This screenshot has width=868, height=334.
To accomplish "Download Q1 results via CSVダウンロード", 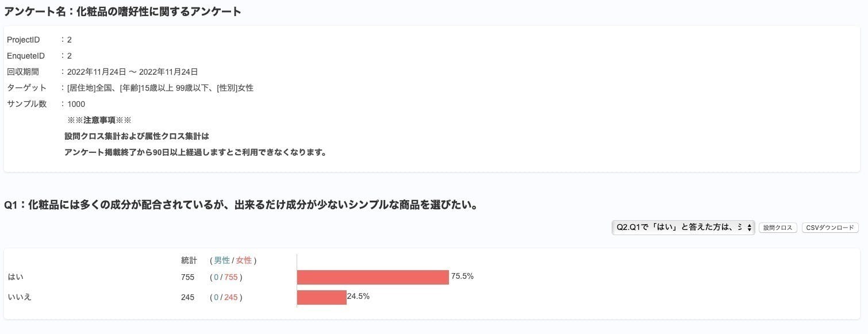I will [x=829, y=227].
